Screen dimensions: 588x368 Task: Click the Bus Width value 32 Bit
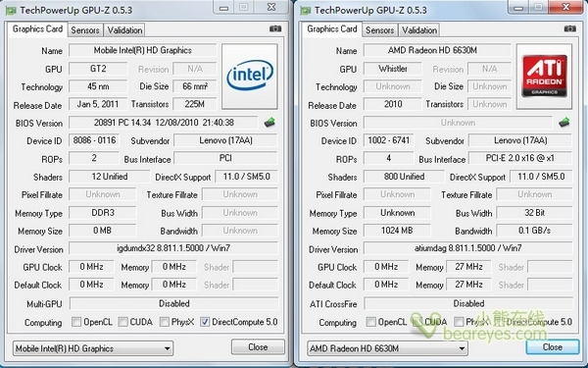534,213
